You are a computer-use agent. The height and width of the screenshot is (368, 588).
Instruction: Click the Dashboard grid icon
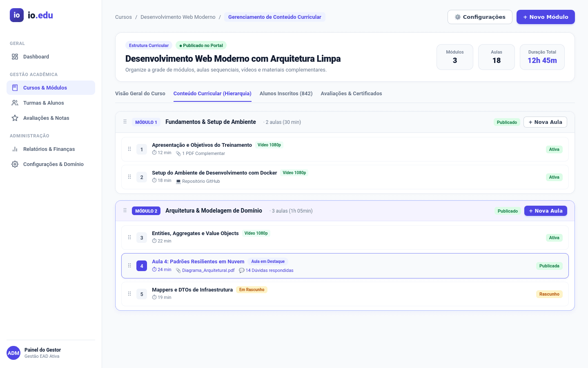point(15,57)
